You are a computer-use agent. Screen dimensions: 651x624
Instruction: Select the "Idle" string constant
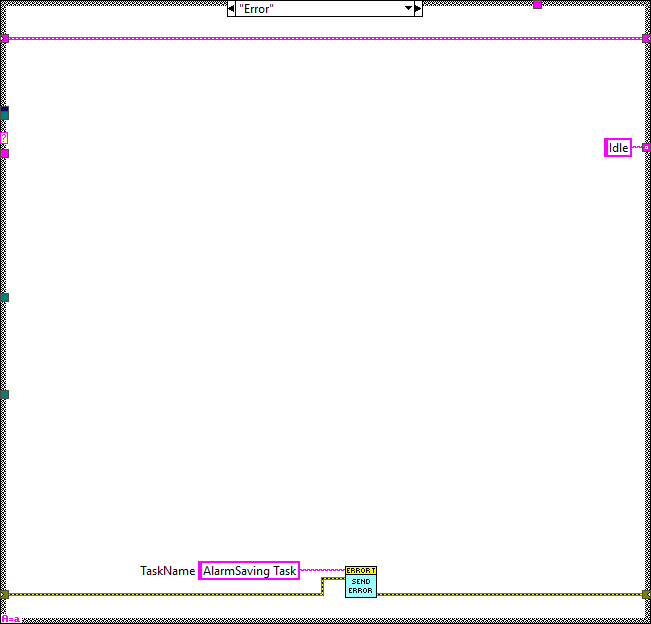click(618, 147)
